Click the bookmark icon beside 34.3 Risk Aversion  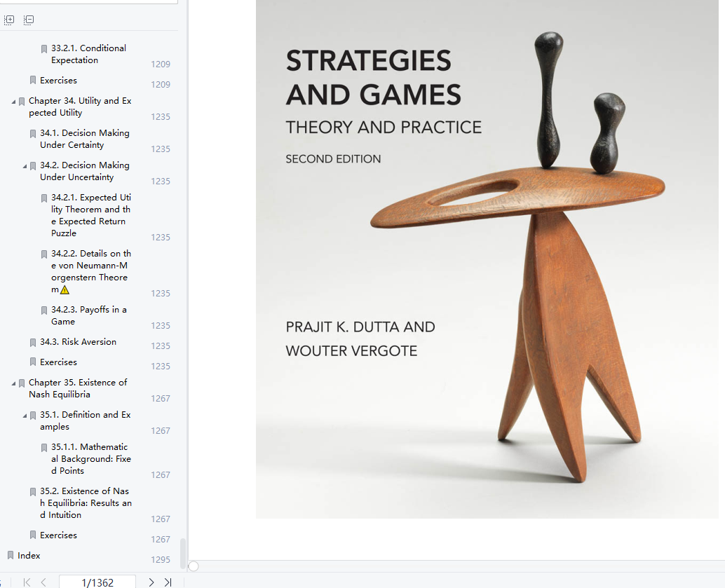(33, 343)
